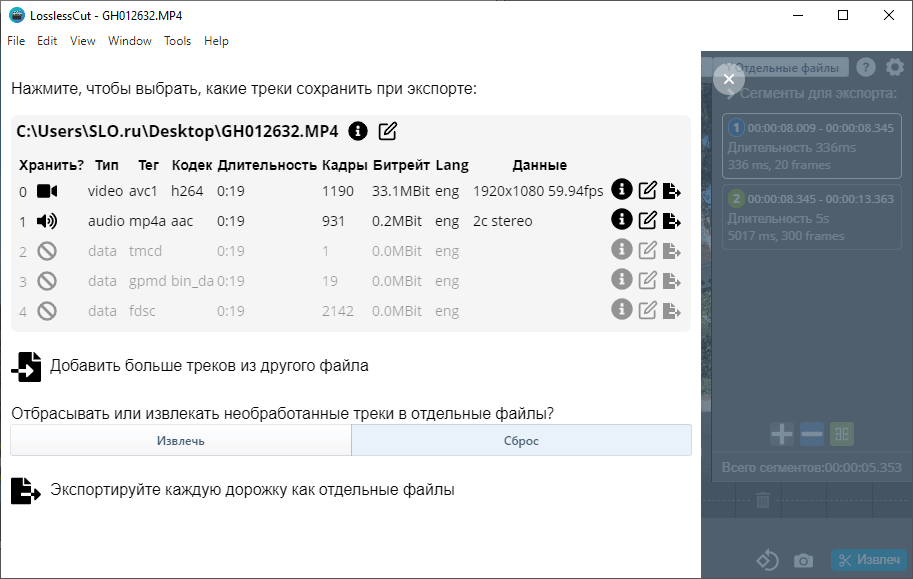Viewport: 913px width, 579px height.
Task: Edit video h264 track metadata
Action: (647, 190)
